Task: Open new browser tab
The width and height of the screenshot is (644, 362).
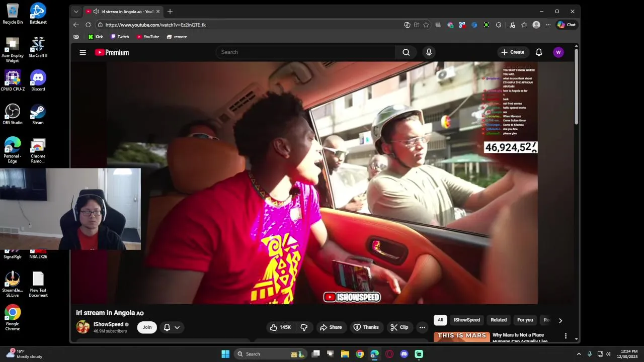Action: click(170, 11)
